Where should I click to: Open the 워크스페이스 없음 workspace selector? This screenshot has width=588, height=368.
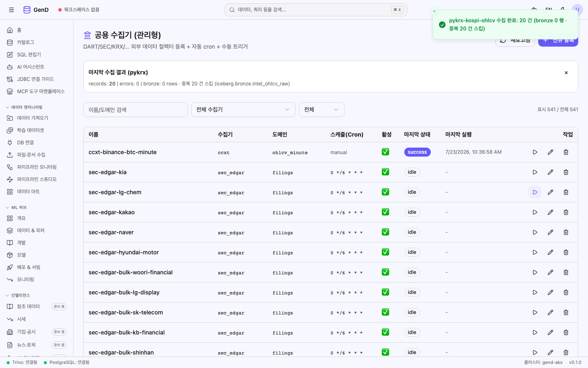click(79, 10)
